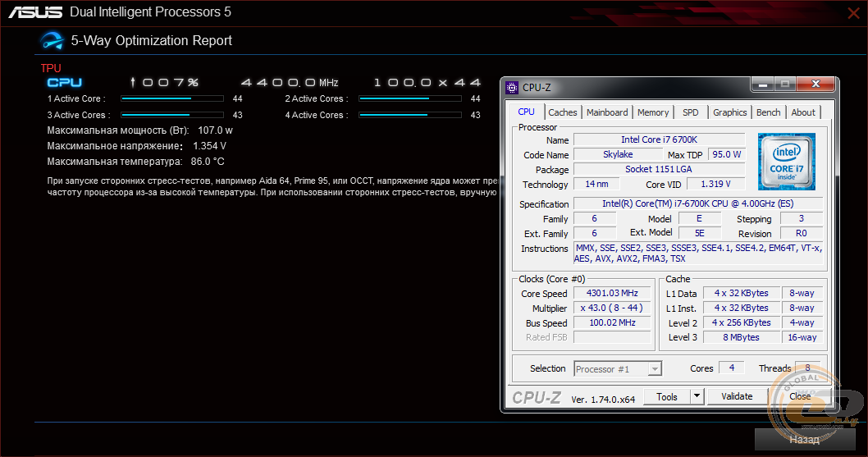The height and width of the screenshot is (457, 868).
Task: Click the Назад button
Action: click(804, 439)
